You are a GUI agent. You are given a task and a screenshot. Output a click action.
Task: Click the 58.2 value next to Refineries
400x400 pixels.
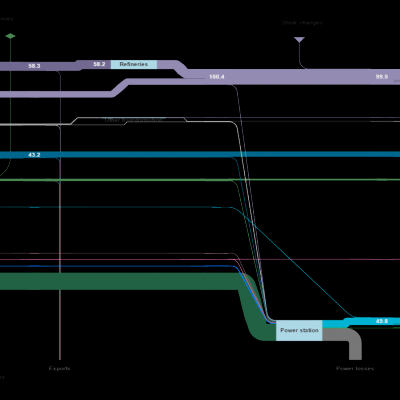[99, 64]
